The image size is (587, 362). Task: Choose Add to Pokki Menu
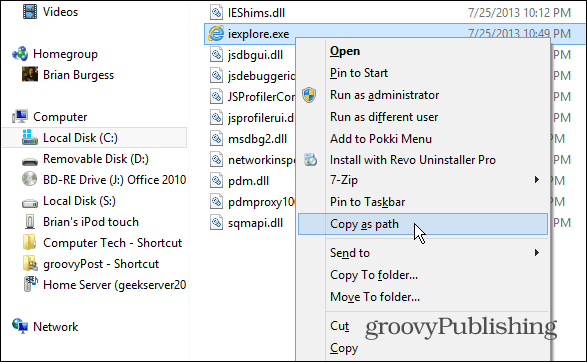(381, 139)
